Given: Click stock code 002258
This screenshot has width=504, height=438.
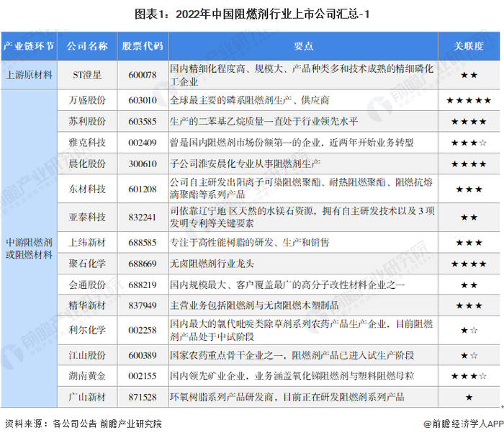Looking at the screenshot, I should pyautogui.click(x=143, y=330).
